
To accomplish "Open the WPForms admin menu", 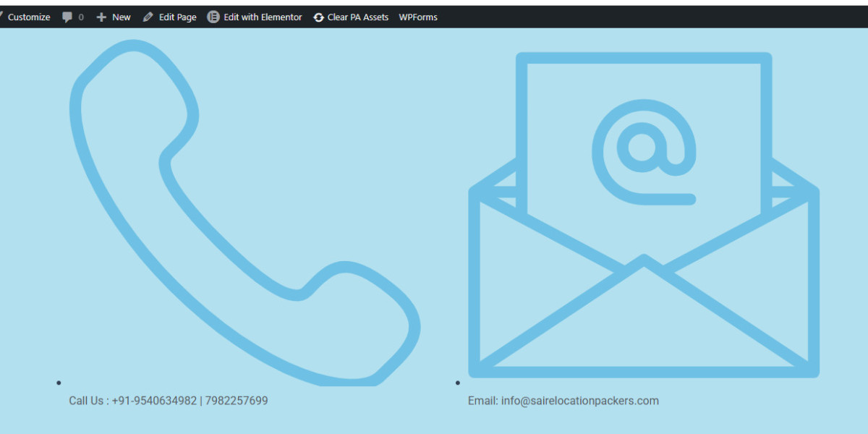I will pyautogui.click(x=418, y=17).
